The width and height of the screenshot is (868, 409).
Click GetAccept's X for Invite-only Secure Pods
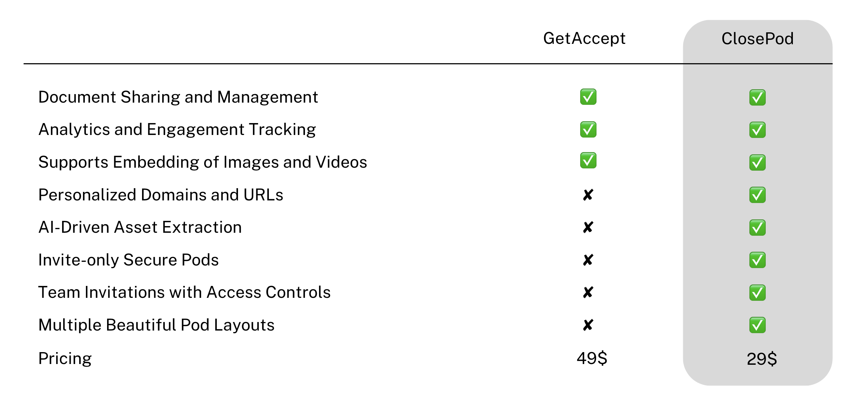point(588,260)
